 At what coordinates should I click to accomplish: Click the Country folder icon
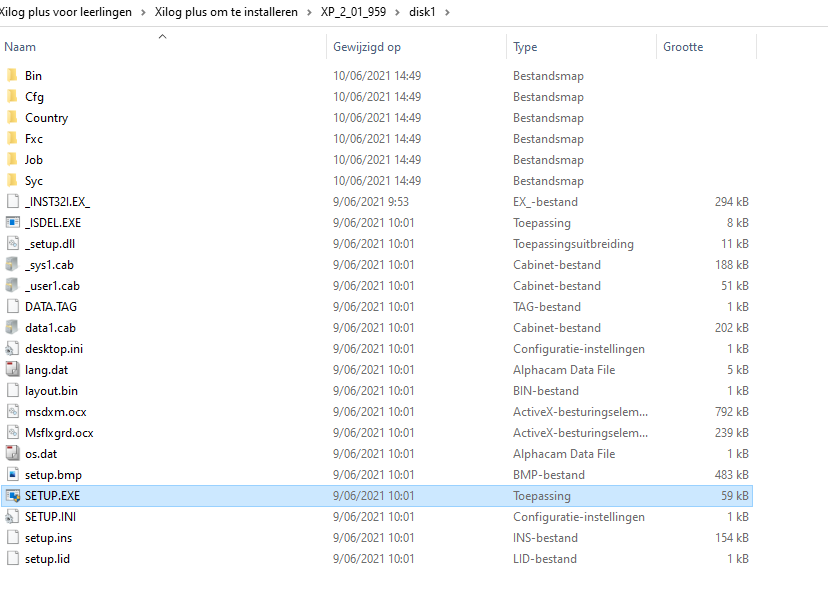pos(13,118)
